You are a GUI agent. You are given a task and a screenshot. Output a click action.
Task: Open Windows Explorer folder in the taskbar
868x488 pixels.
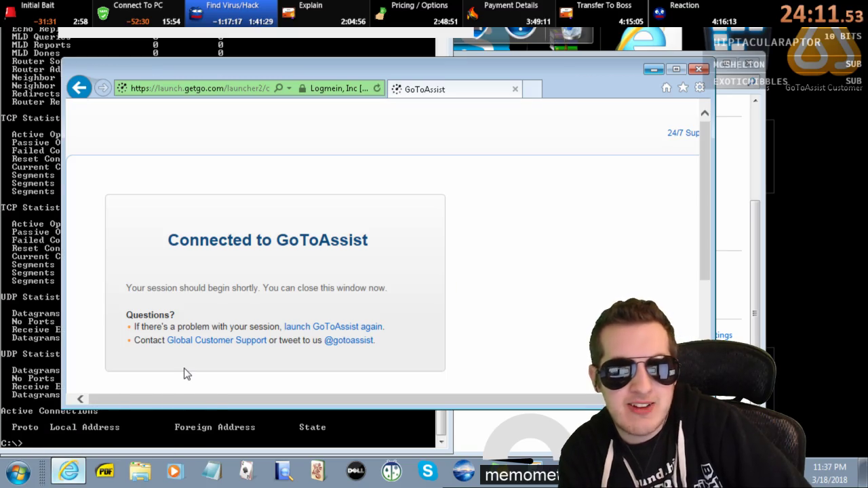pyautogui.click(x=140, y=471)
